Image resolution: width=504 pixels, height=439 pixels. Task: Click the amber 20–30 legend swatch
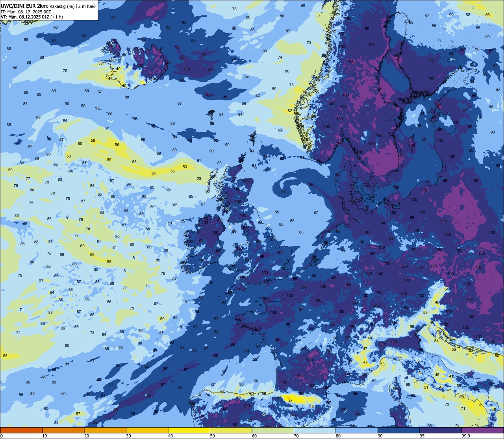pyautogui.click(x=105, y=430)
